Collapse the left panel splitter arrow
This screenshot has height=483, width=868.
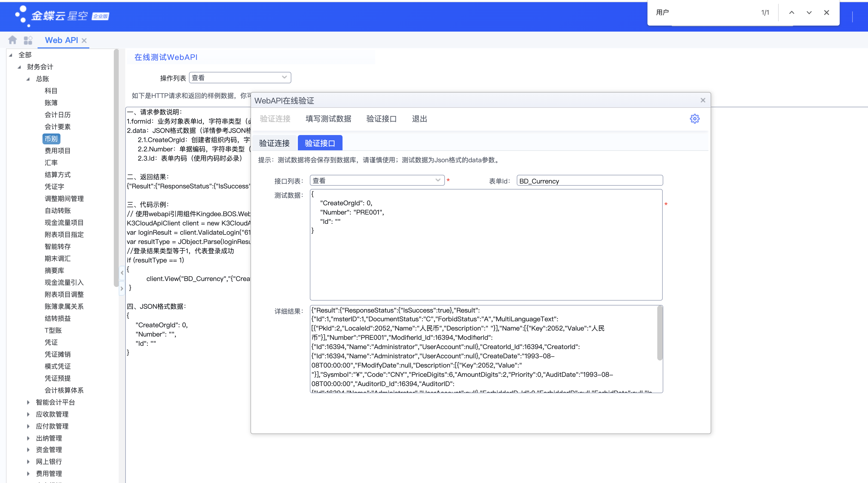click(x=122, y=272)
